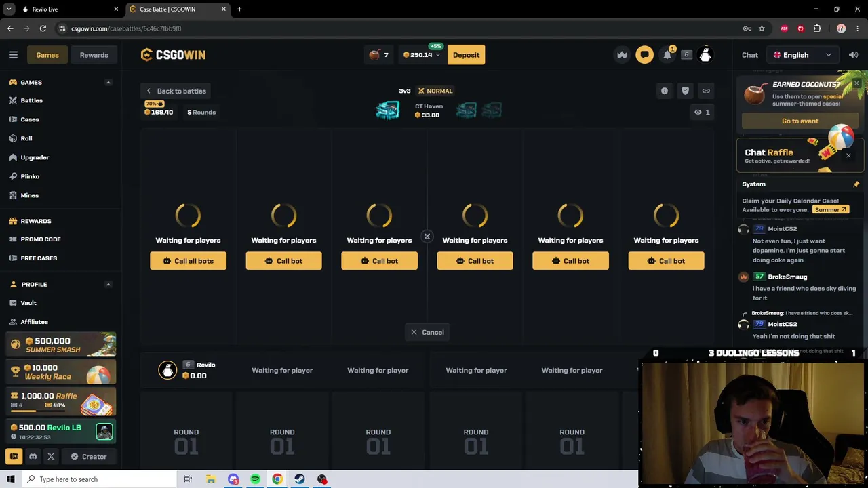Open the Chrome extensions puzzle icon
Screen dimensions: 868x488
point(816,28)
